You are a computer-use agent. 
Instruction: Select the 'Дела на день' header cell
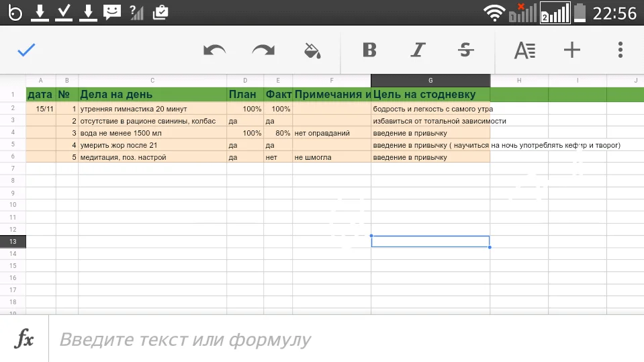pyautogui.click(x=152, y=95)
